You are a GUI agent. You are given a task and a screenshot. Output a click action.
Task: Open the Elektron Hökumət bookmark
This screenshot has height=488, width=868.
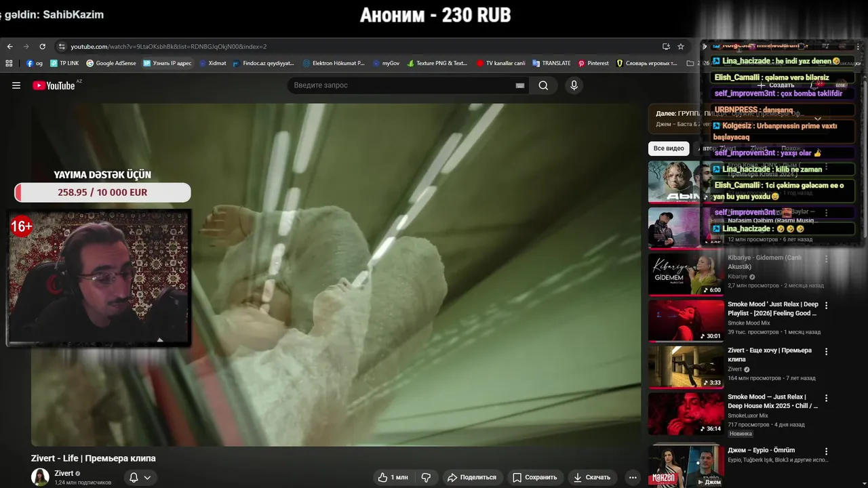pos(334,63)
